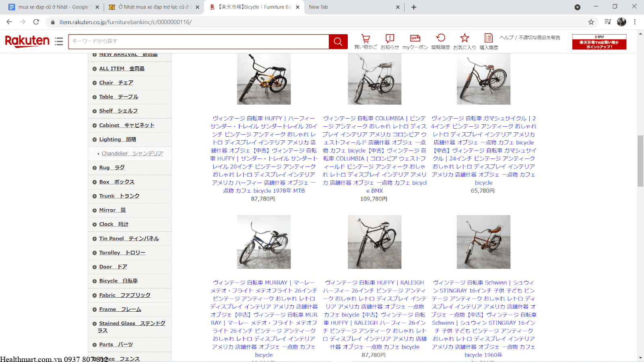Open the Frame フレーム category
The height and width of the screenshot is (362, 644).
point(120,310)
